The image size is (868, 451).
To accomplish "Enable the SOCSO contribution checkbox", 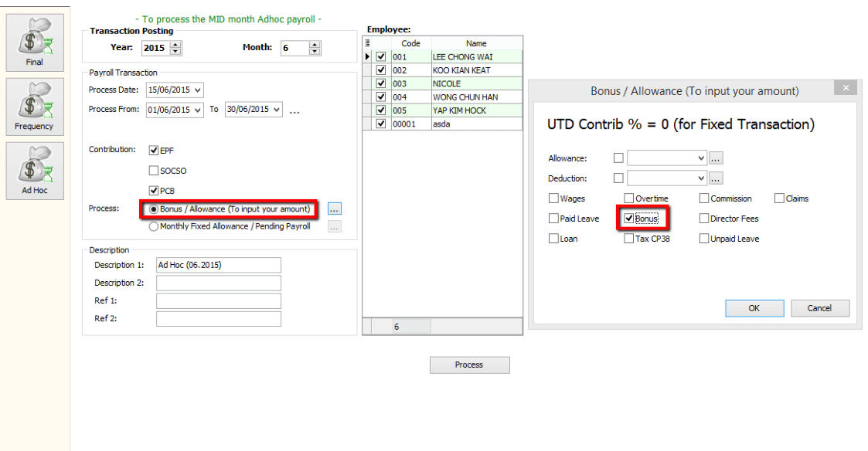I will coord(154,171).
